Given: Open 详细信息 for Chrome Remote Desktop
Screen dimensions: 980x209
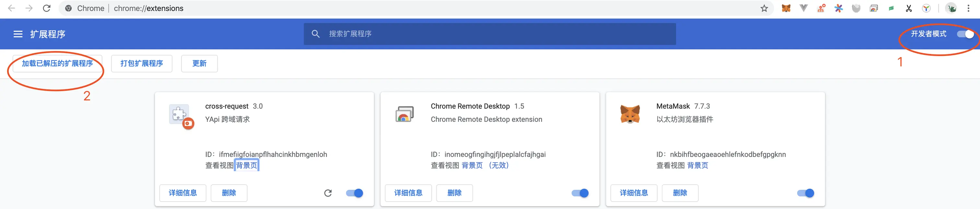Looking at the screenshot, I should tap(408, 193).
